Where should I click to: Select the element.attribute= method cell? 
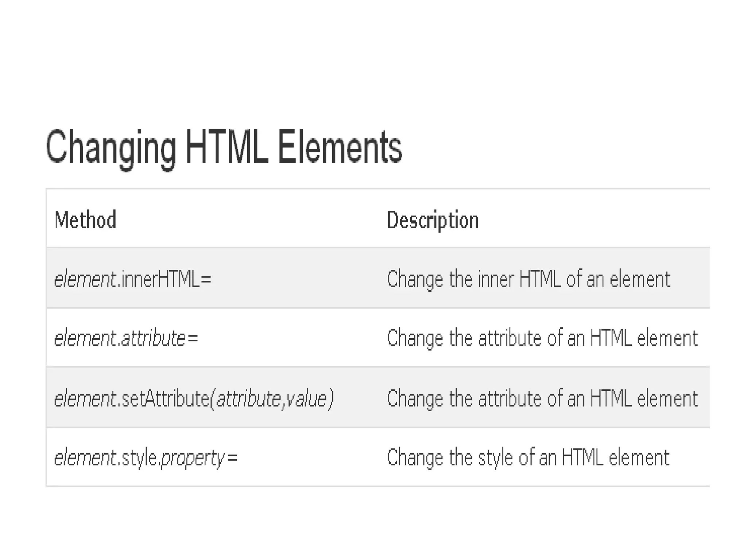tap(126, 338)
